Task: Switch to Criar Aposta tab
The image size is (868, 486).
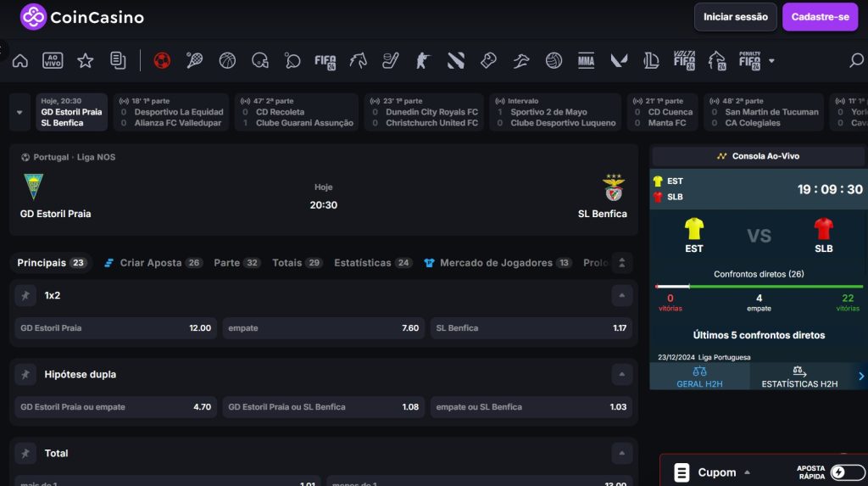Action: coord(153,263)
